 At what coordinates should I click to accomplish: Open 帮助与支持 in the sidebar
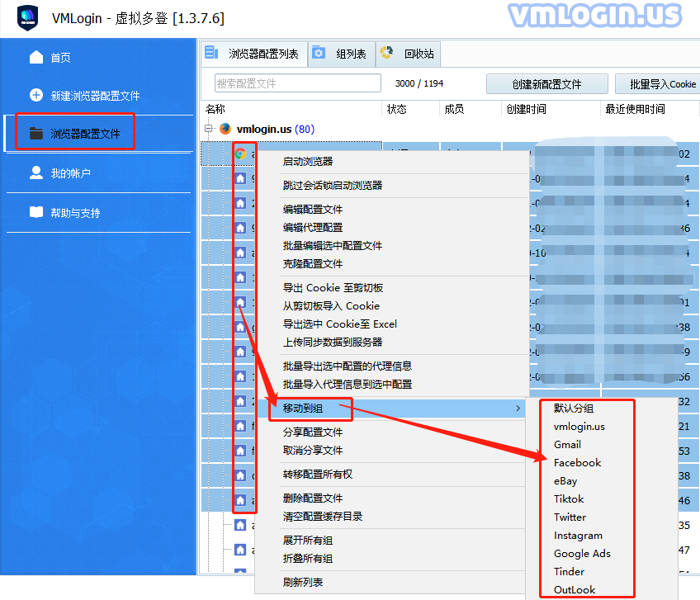75,213
